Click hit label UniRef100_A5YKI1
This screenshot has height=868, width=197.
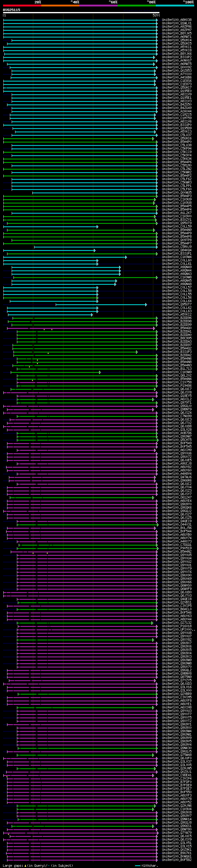[177, 47]
